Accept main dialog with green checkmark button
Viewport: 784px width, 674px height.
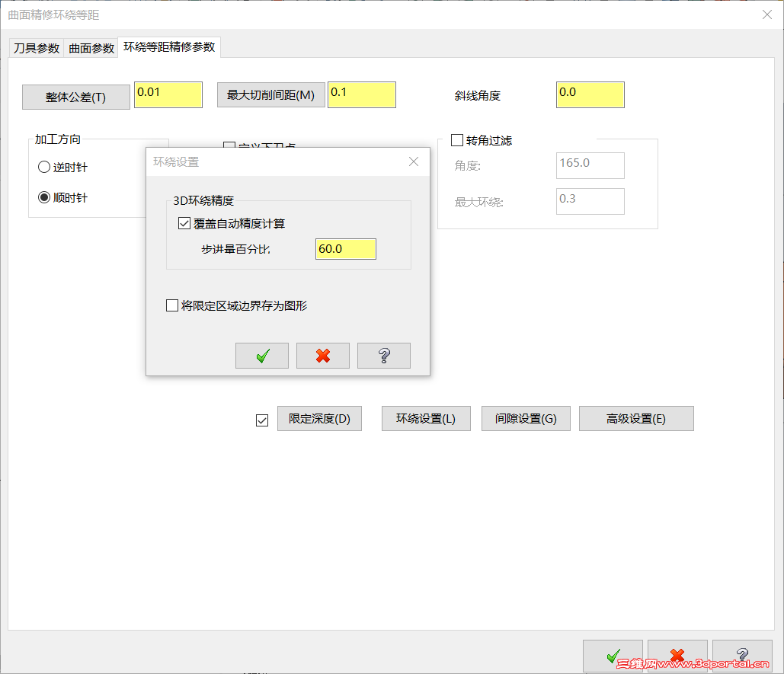612,656
